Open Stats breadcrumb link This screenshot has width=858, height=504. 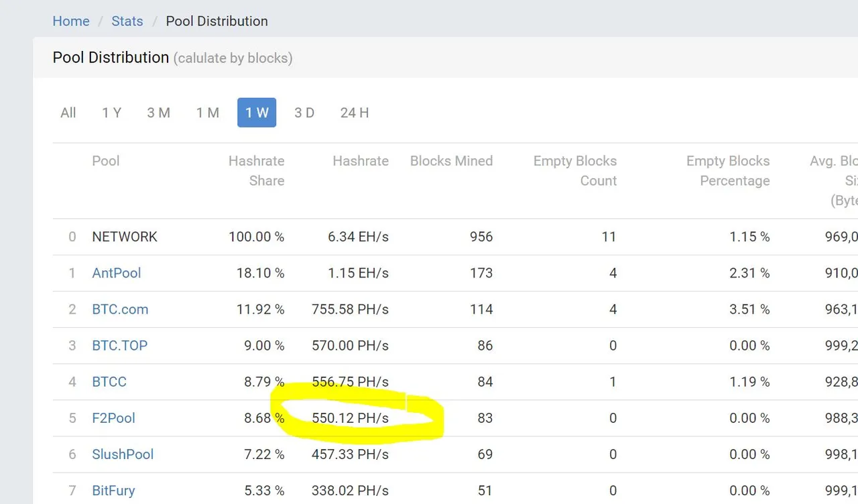tap(127, 21)
